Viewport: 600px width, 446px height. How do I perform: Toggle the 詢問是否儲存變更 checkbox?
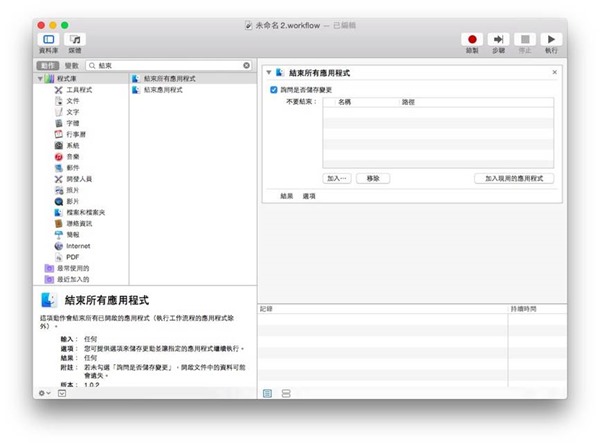coord(274,90)
